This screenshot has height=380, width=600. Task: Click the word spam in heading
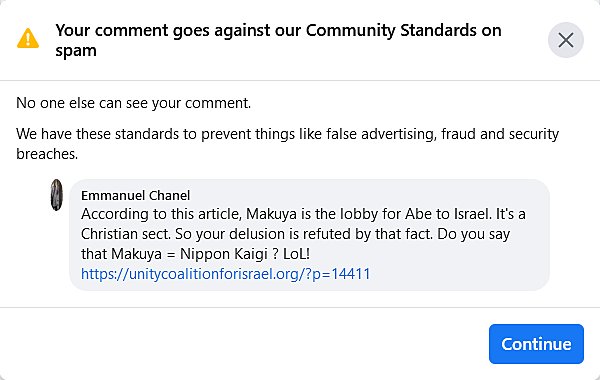[x=76, y=51]
